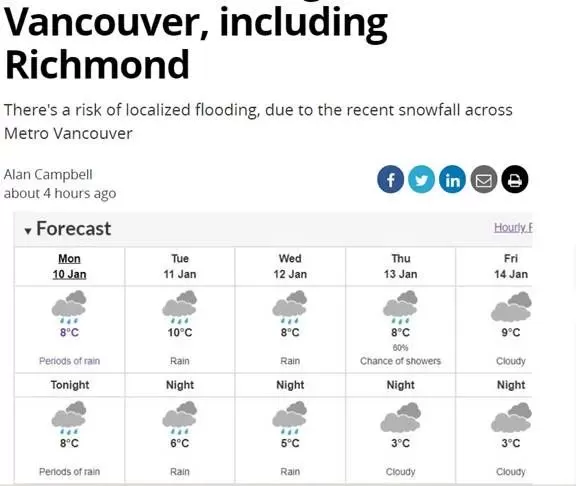
Task: Click Thursday's 60% chance of showers icon
Action: (x=400, y=306)
